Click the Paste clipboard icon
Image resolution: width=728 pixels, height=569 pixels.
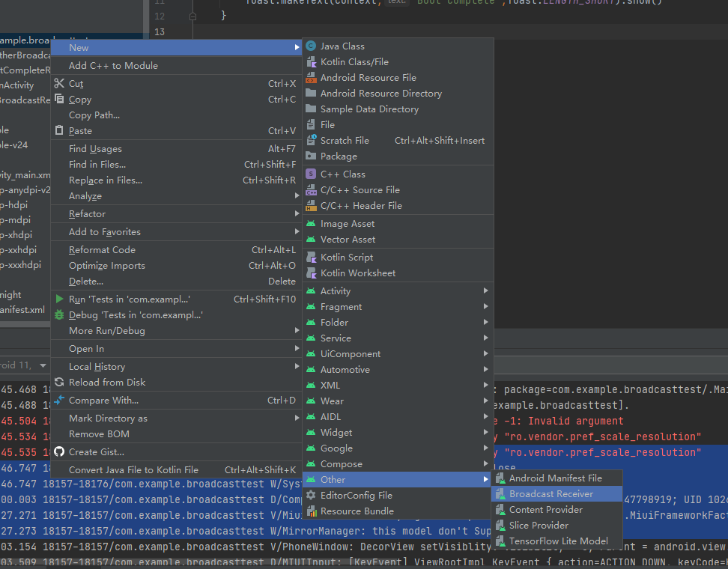59,130
